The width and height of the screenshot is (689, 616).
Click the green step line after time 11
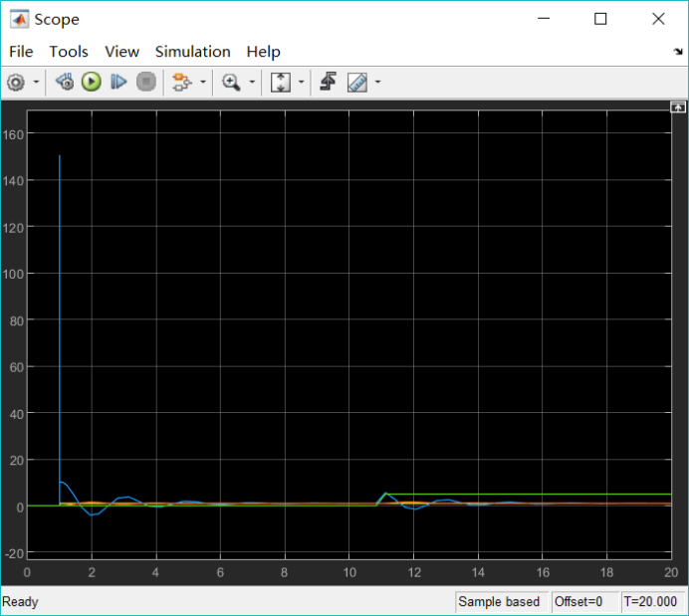(528, 495)
